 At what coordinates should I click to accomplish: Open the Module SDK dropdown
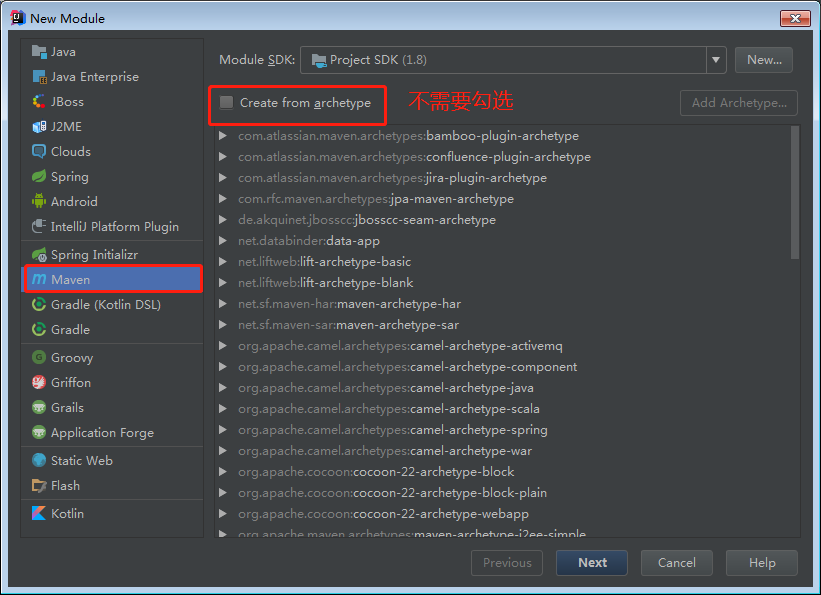point(715,60)
